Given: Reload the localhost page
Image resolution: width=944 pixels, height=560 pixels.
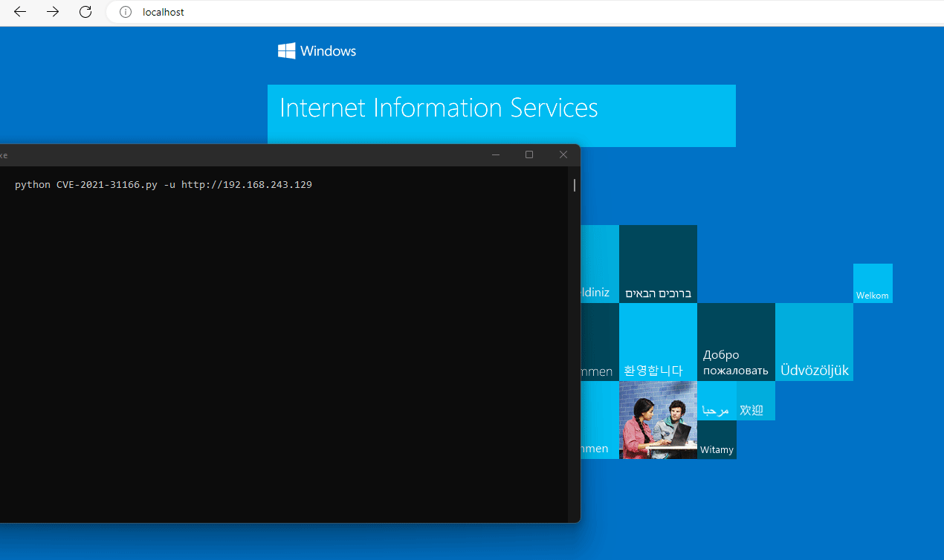Looking at the screenshot, I should 85,12.
